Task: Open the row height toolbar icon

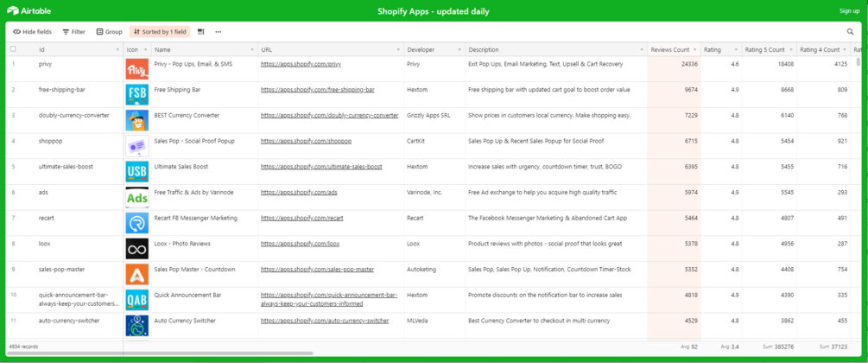Action: [x=201, y=32]
